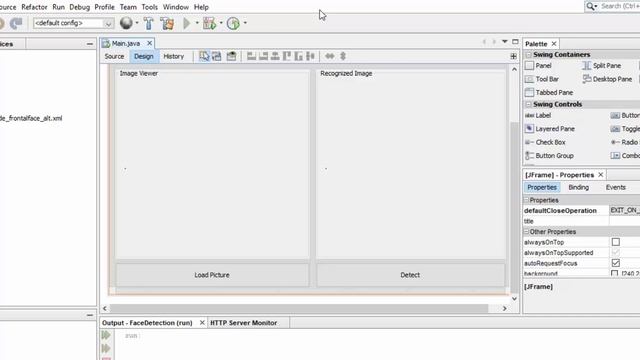Image resolution: width=640 pixels, height=360 pixels.
Task: Click the third align icon in design toolbar
Action: [x=275, y=56]
